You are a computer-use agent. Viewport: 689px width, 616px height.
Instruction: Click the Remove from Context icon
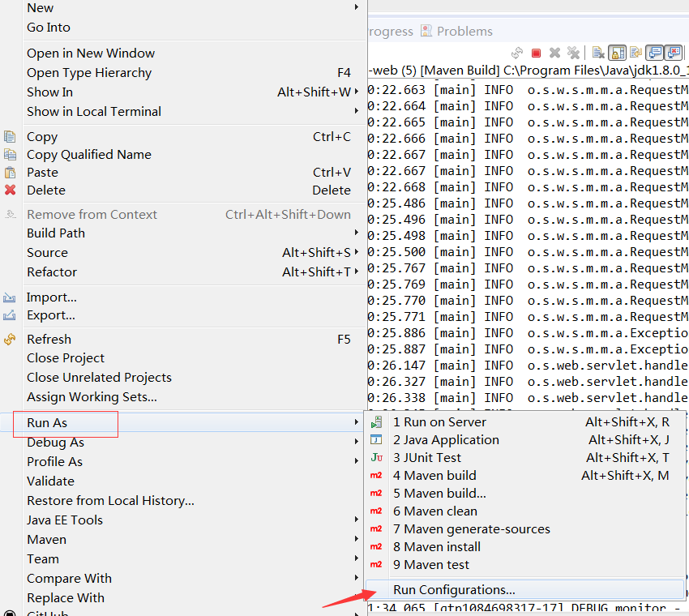click(x=10, y=215)
